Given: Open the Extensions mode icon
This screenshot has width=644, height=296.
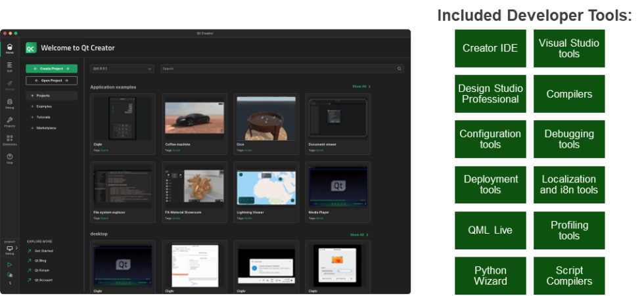Looking at the screenshot, I should tap(9, 140).
